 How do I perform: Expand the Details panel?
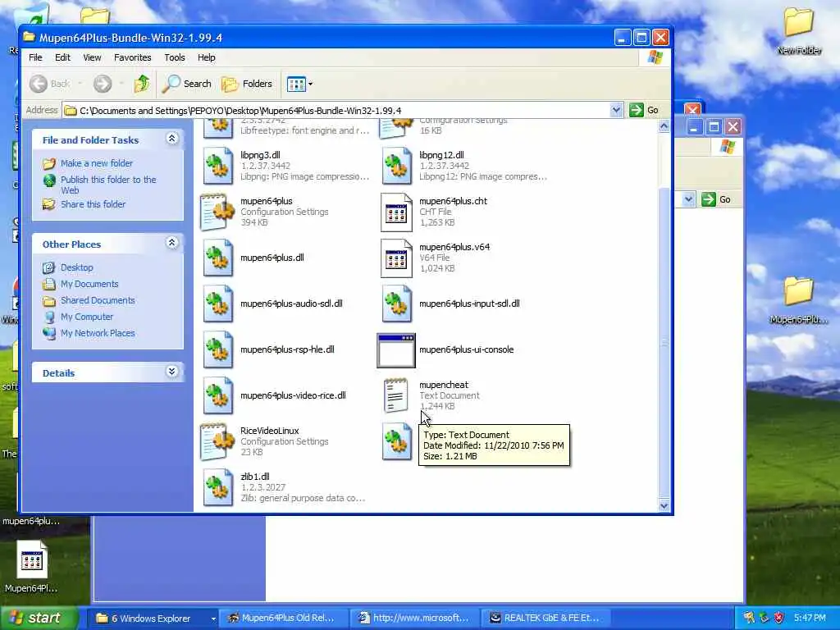click(x=172, y=372)
